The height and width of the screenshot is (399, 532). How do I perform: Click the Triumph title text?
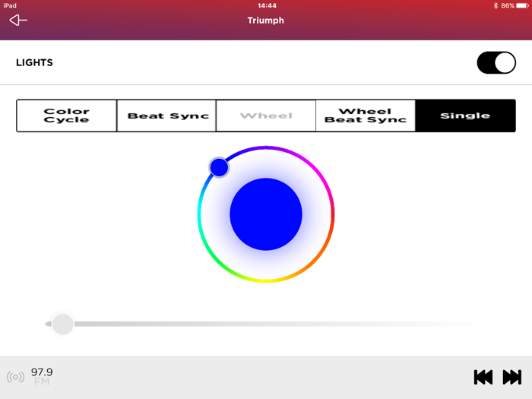tap(266, 21)
